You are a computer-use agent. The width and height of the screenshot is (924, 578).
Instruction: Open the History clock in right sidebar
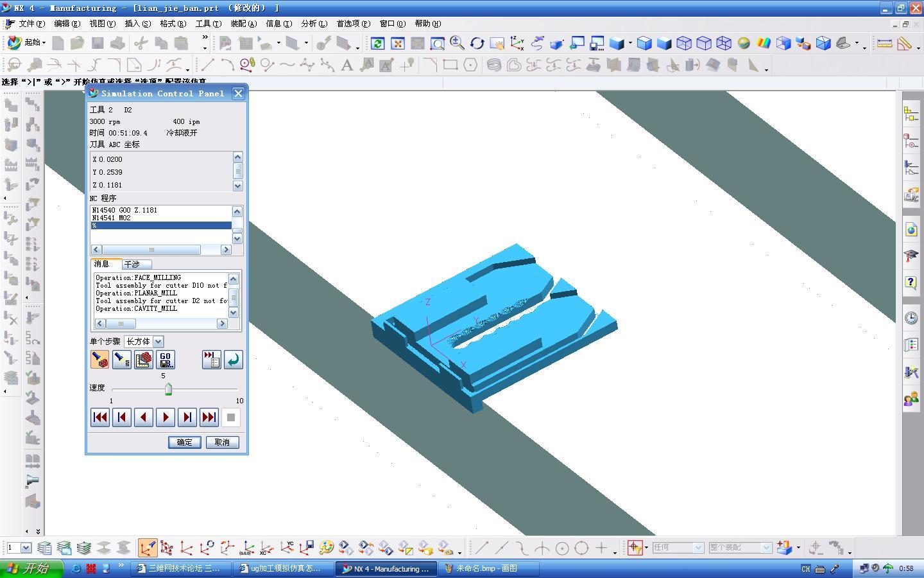coord(911,318)
